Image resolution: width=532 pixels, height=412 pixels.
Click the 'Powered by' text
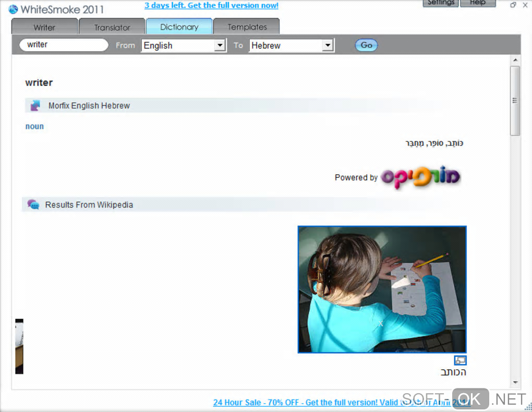(356, 177)
